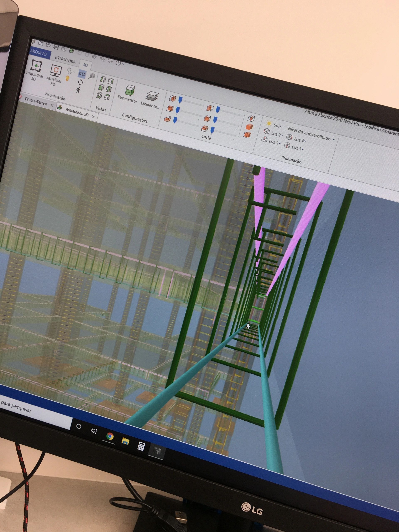The image size is (399, 532).
Task: Select the zoom window magnifier icon
Action: point(91,76)
